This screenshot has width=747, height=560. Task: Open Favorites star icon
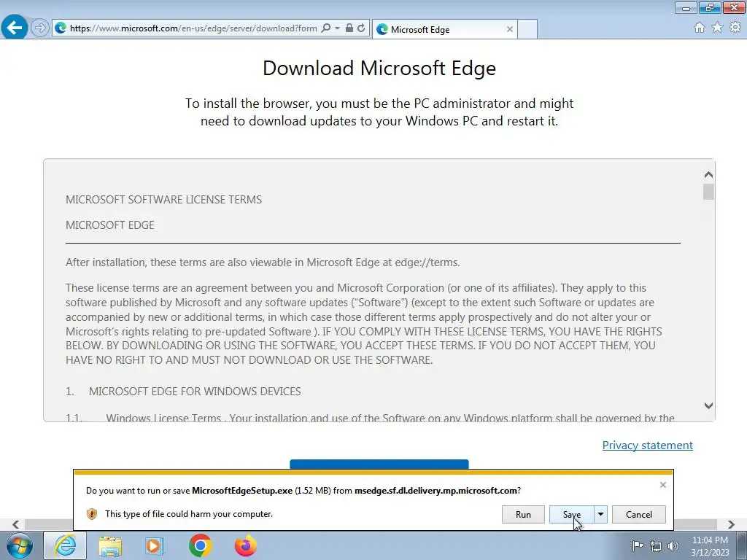(717, 28)
